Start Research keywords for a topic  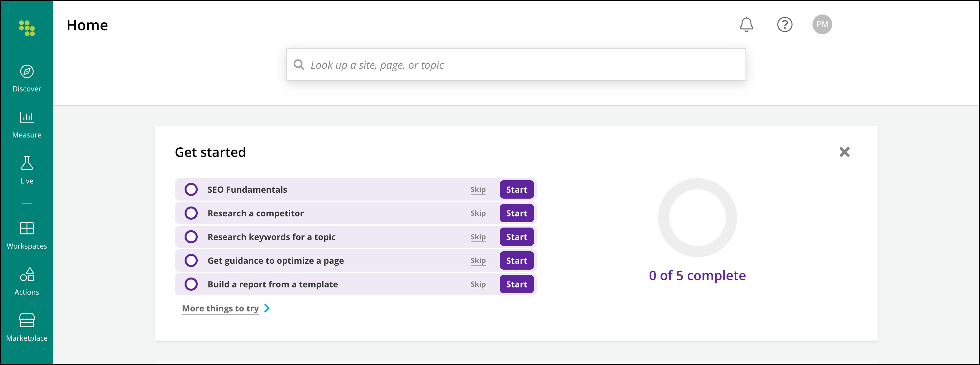517,237
